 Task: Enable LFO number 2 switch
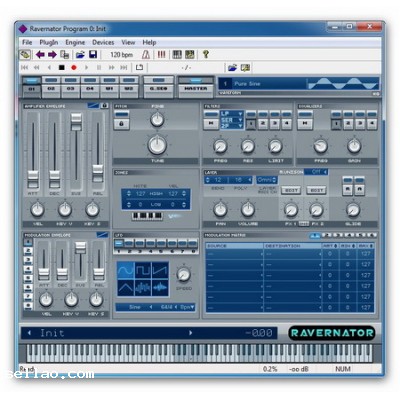(129, 243)
